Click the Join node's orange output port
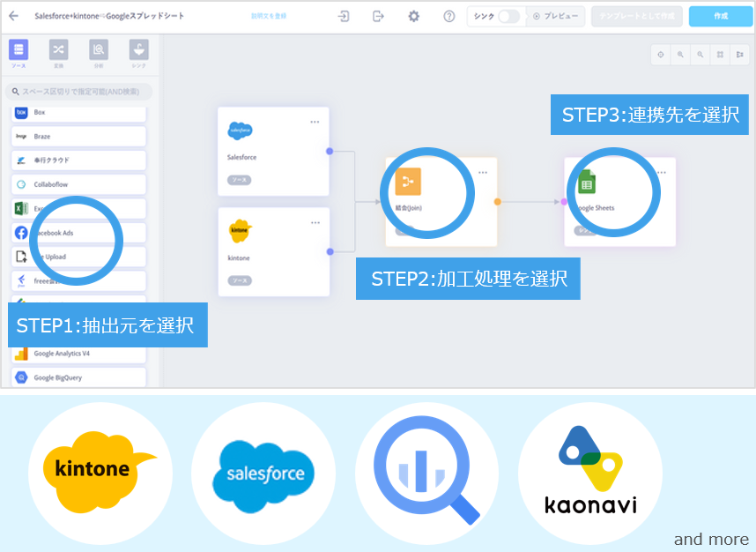The width and height of the screenshot is (756, 552). [498, 202]
